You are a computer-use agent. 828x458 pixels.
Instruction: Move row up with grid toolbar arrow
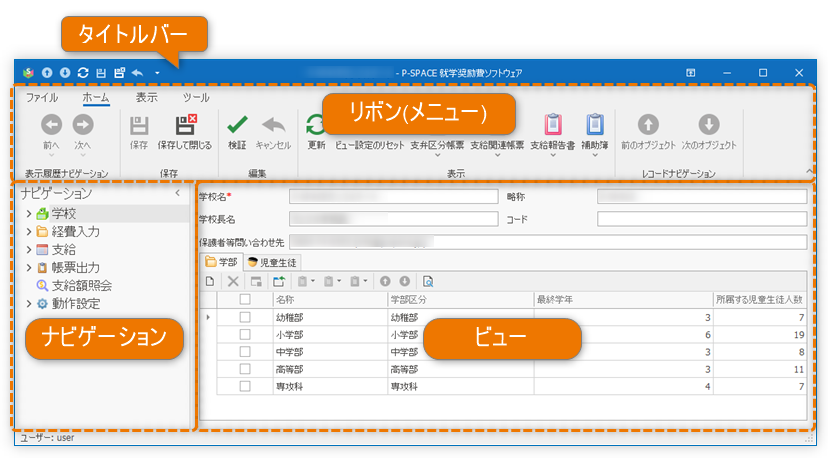pos(385,282)
